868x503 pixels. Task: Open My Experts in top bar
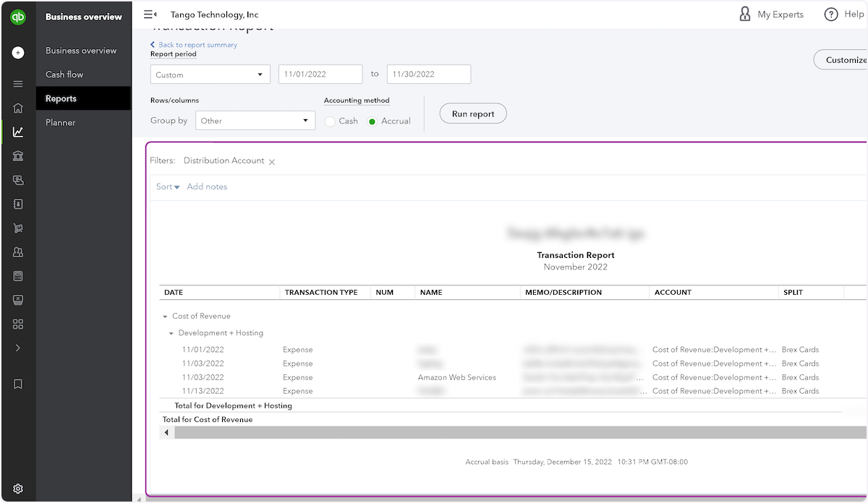tap(771, 14)
